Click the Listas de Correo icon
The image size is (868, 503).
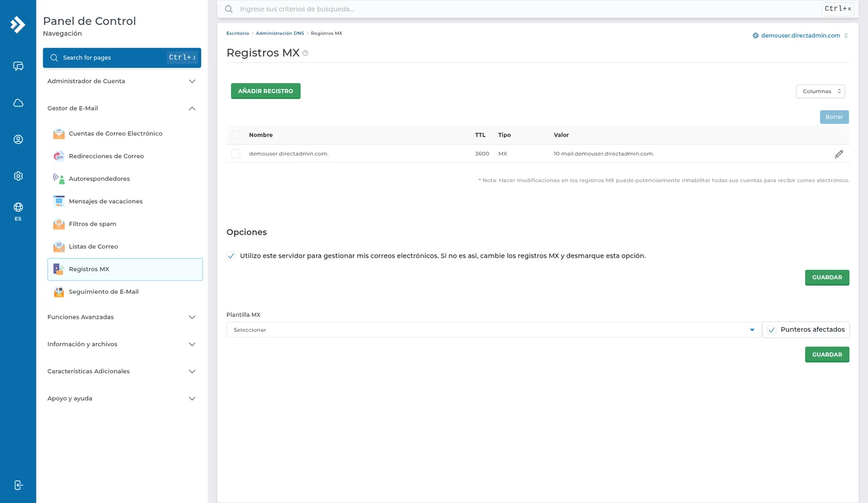coord(59,247)
